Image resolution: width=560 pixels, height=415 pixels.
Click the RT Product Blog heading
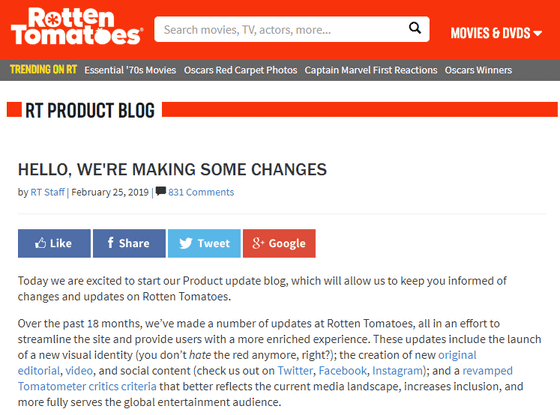click(x=90, y=110)
